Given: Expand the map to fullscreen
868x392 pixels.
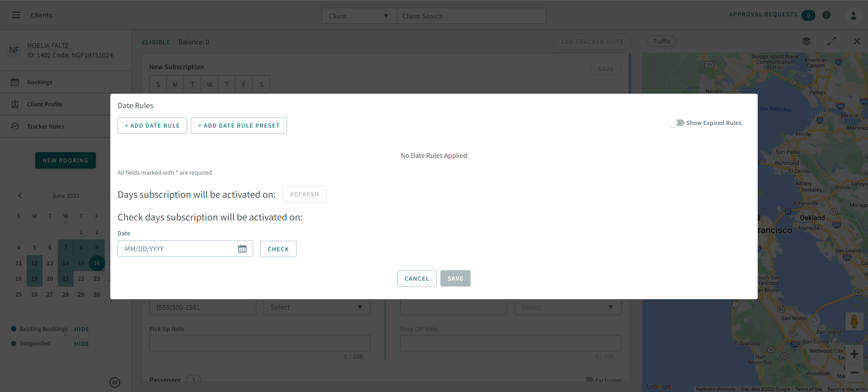Looking at the screenshot, I should pos(832,41).
